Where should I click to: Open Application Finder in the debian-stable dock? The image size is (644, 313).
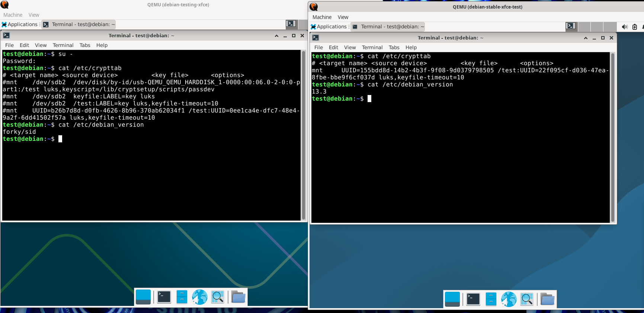tap(527, 299)
